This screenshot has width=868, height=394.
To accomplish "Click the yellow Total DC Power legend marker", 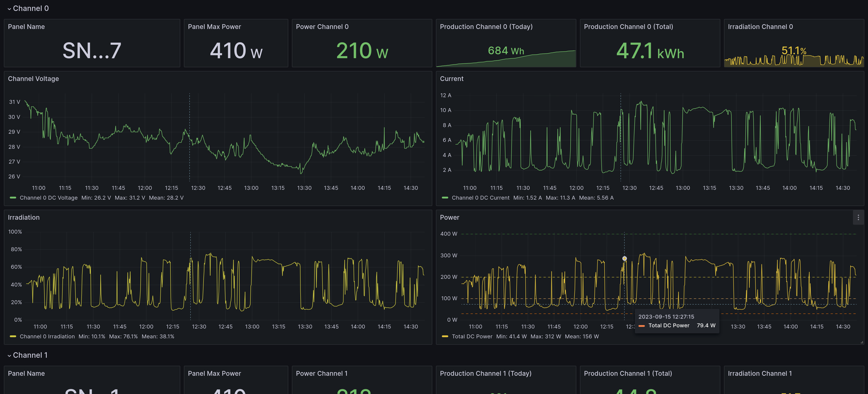I will (445, 336).
